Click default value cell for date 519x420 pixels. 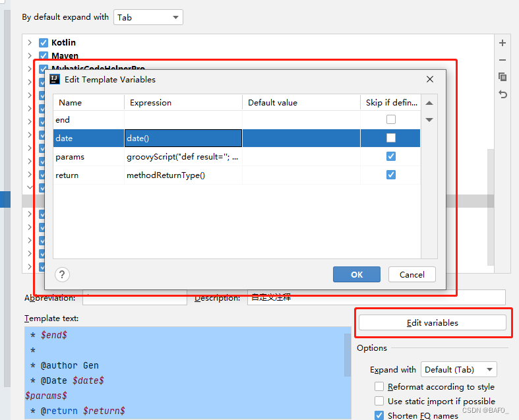301,138
